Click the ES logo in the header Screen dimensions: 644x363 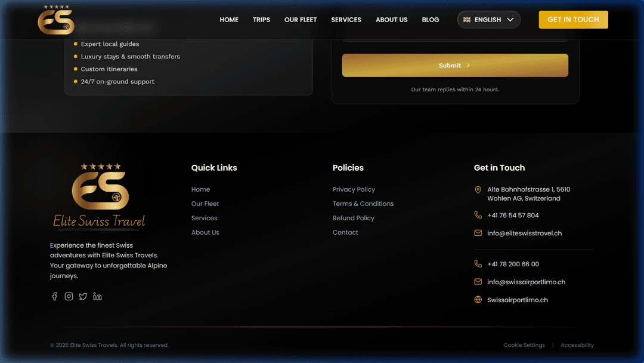[x=56, y=19]
